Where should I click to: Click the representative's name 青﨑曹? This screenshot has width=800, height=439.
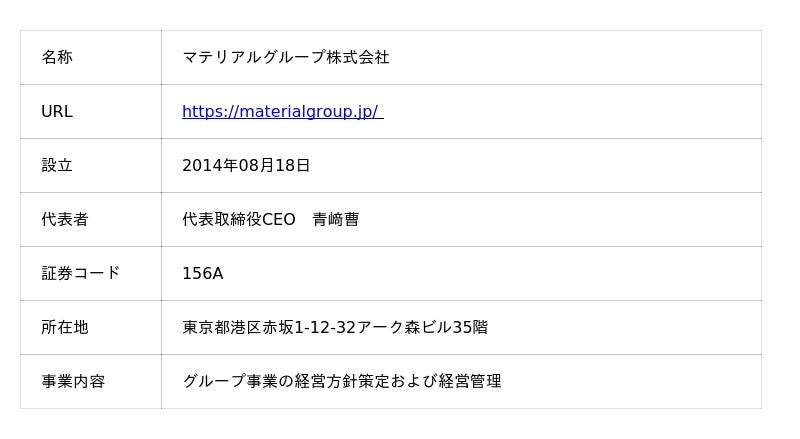click(x=336, y=220)
